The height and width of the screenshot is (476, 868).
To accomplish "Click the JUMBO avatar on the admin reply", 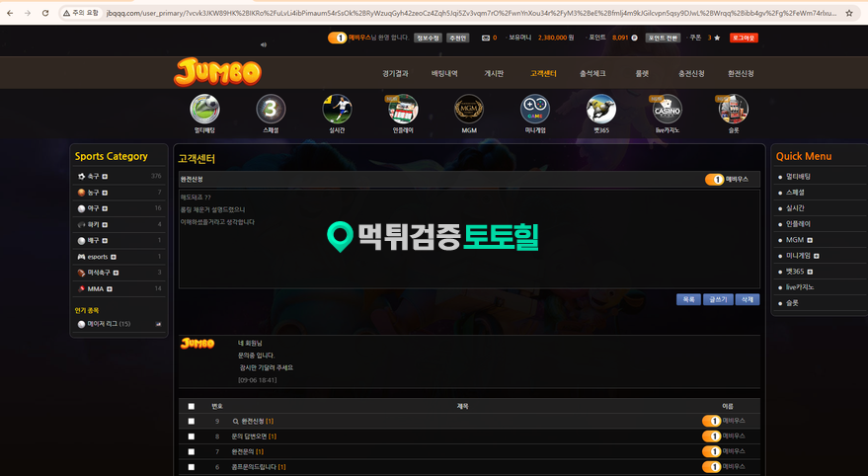I will pyautogui.click(x=197, y=344).
